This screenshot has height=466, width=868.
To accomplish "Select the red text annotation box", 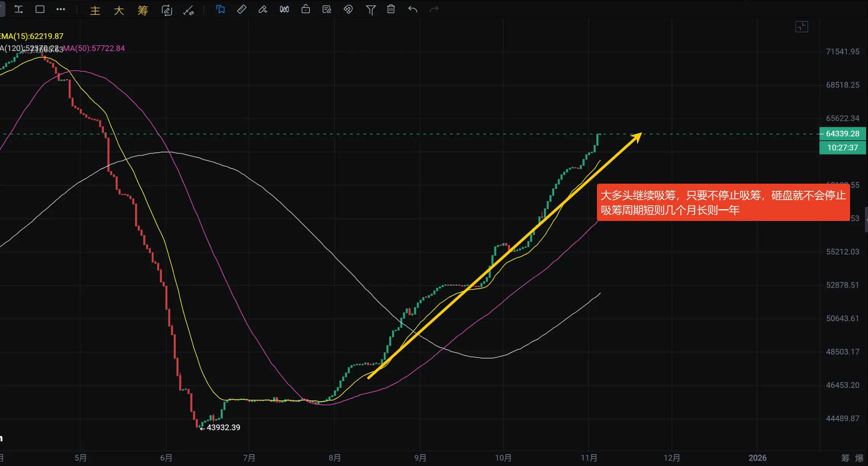I will click(723, 203).
